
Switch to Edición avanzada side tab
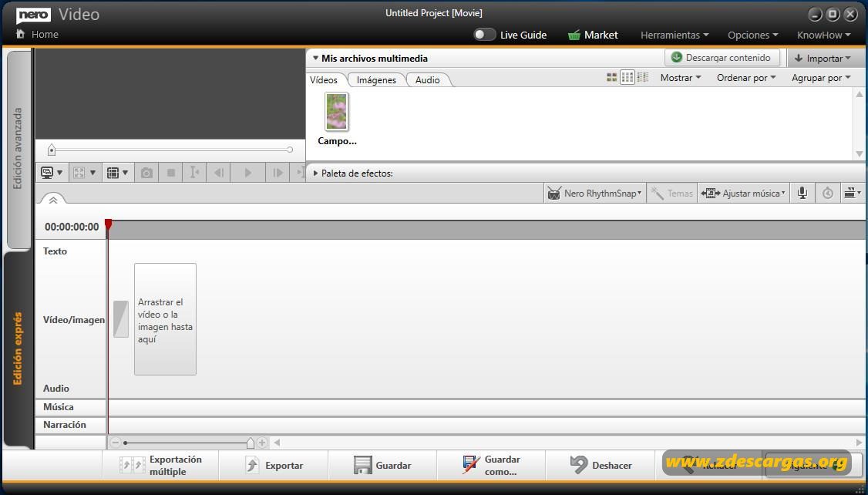[x=19, y=148]
